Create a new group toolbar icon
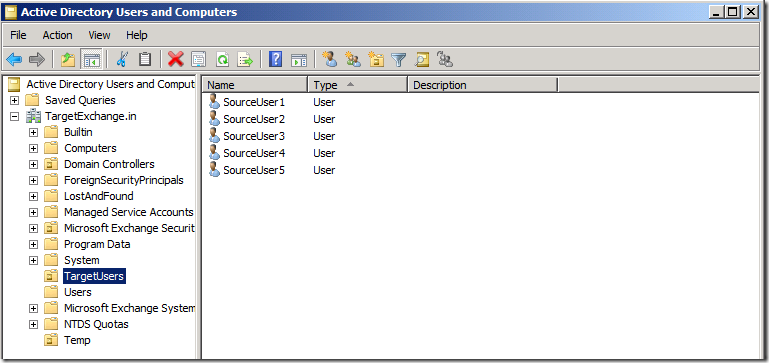Image resolution: width=769 pixels, height=363 pixels. coord(353,59)
